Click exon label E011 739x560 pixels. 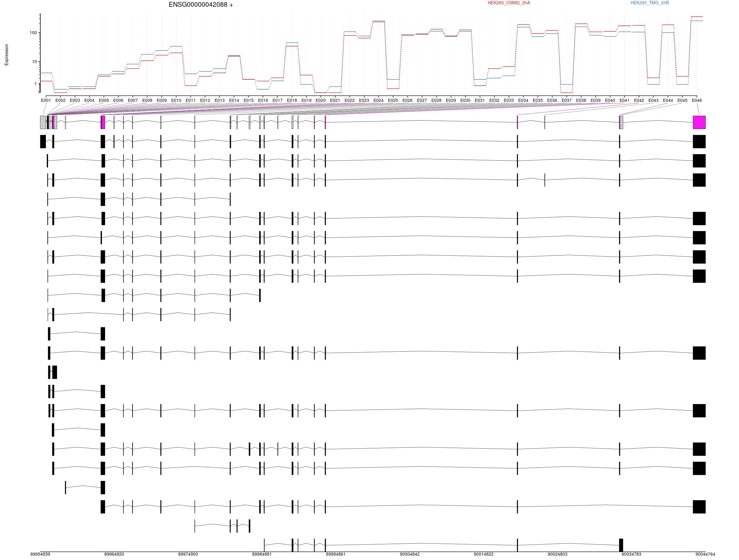pyautogui.click(x=190, y=101)
